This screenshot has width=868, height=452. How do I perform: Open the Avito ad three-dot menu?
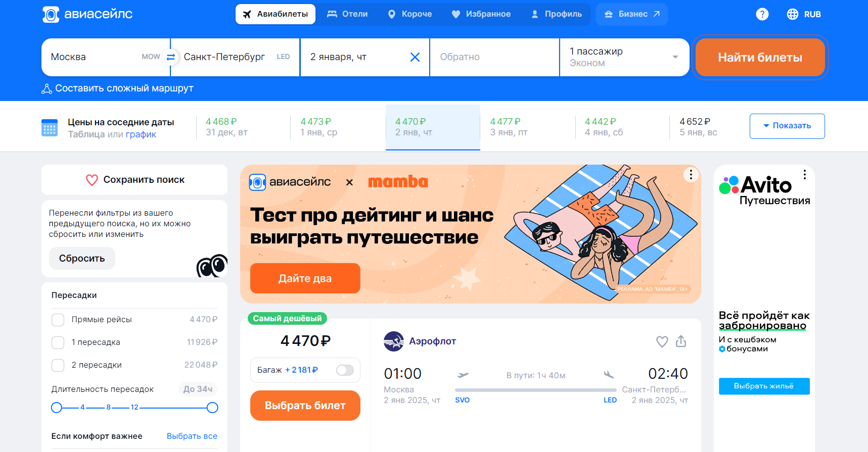(x=805, y=175)
